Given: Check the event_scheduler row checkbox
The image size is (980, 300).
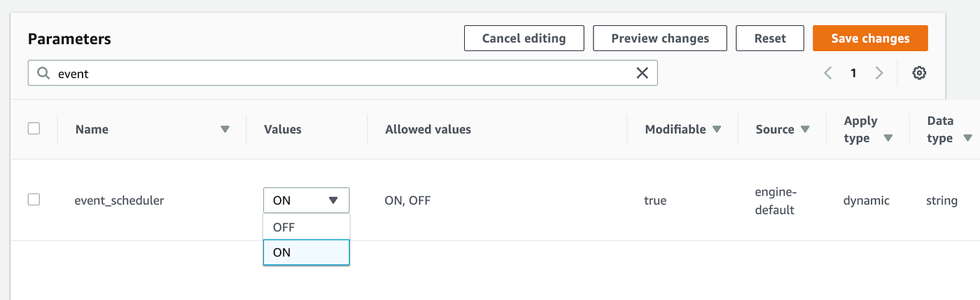Looking at the screenshot, I should tap(34, 200).
